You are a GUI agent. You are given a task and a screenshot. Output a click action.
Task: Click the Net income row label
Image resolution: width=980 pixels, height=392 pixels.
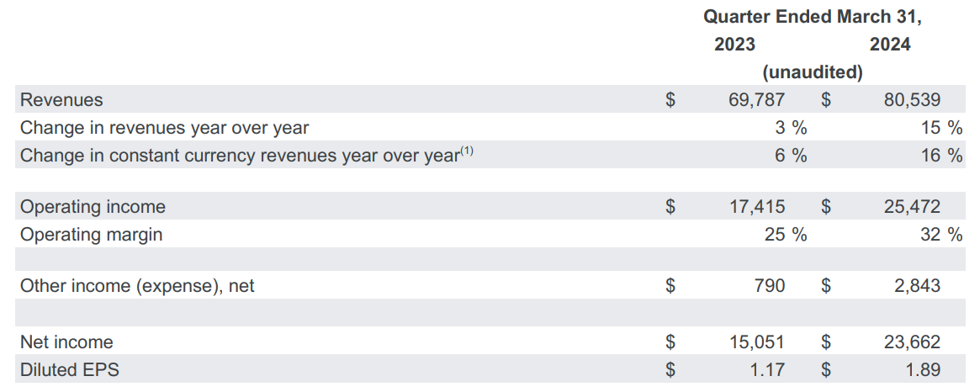66,342
